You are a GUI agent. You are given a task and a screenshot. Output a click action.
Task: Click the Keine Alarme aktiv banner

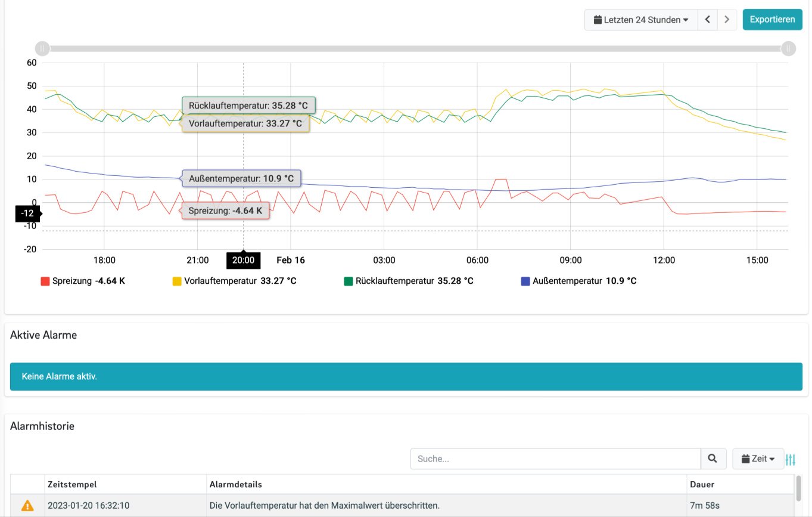(x=406, y=376)
